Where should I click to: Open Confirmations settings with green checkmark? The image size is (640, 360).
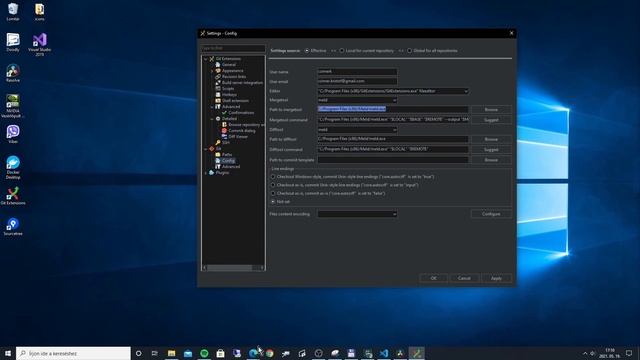241,112
